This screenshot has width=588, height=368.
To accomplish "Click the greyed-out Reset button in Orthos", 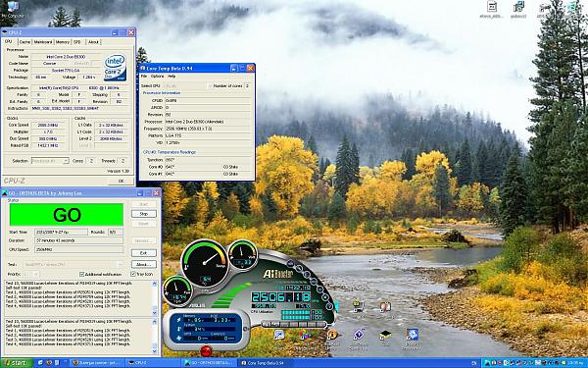I will (x=144, y=224).
